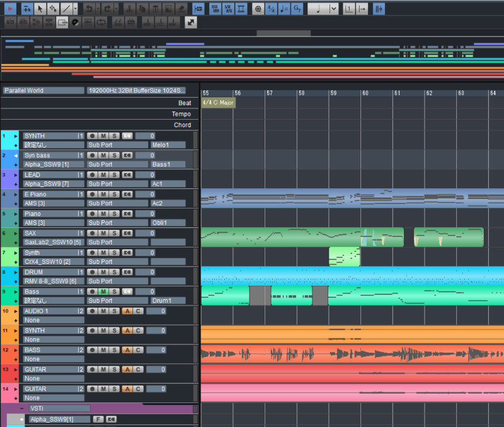The image size is (504, 427).
Task: Expand the SYNTH track 1 arrow
Action: click(x=15, y=136)
